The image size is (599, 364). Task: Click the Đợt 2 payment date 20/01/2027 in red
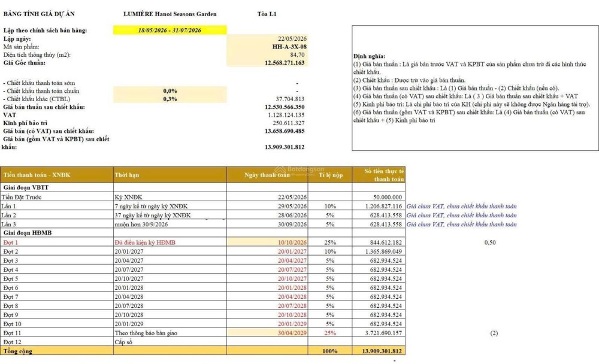coord(292,251)
